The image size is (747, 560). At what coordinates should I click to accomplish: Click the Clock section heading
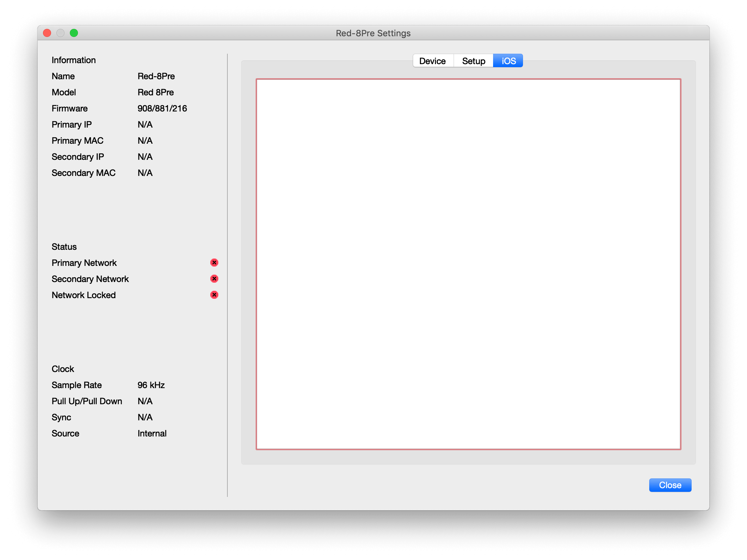63,369
